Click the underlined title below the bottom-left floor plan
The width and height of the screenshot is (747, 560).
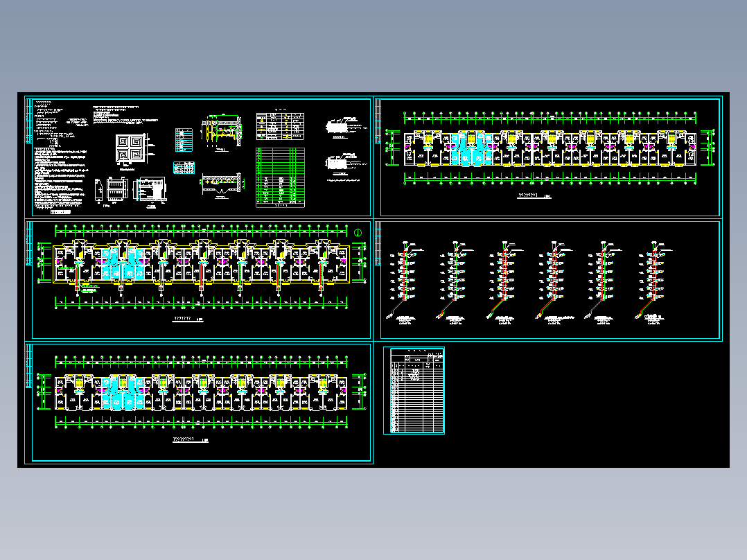click(x=190, y=439)
